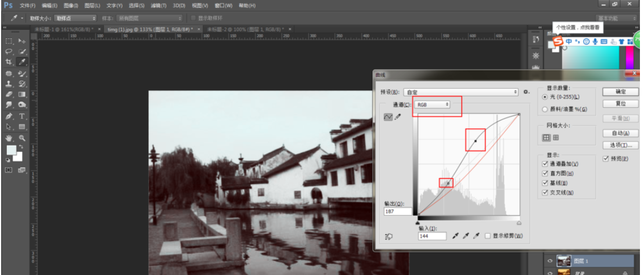This screenshot has height=275, width=644.
Task: Select the Brush tool
Action: [x=22, y=74]
